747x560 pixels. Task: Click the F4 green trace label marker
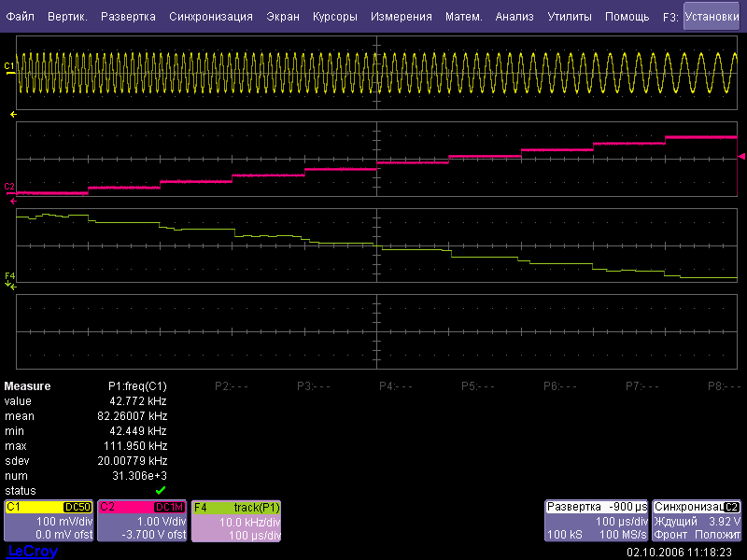pyautogui.click(x=9, y=276)
